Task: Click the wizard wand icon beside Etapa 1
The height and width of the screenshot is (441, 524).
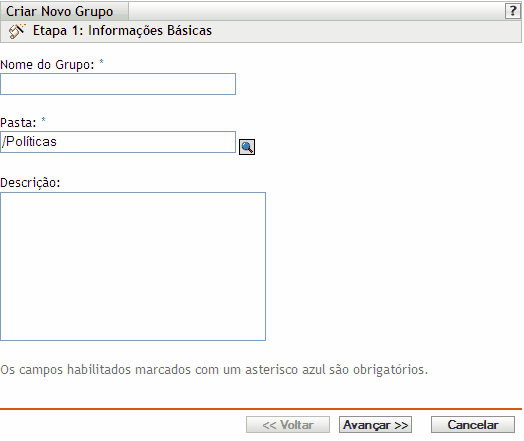Action: click(x=17, y=31)
